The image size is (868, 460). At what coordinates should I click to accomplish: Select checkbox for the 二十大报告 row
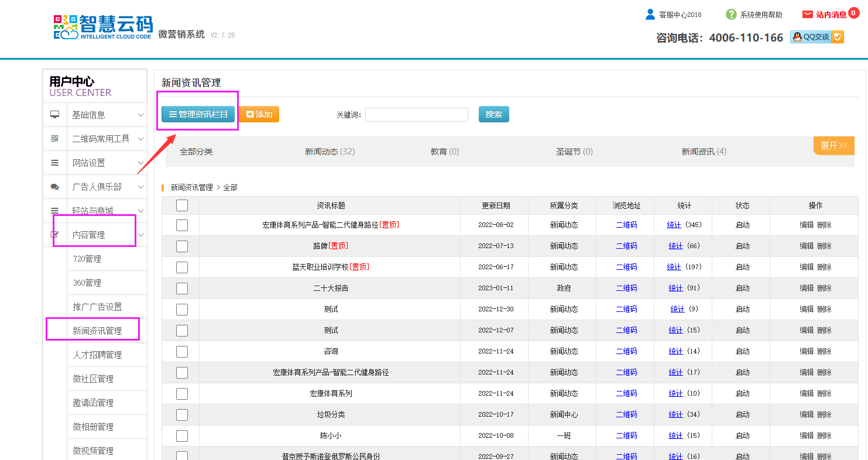(182, 288)
